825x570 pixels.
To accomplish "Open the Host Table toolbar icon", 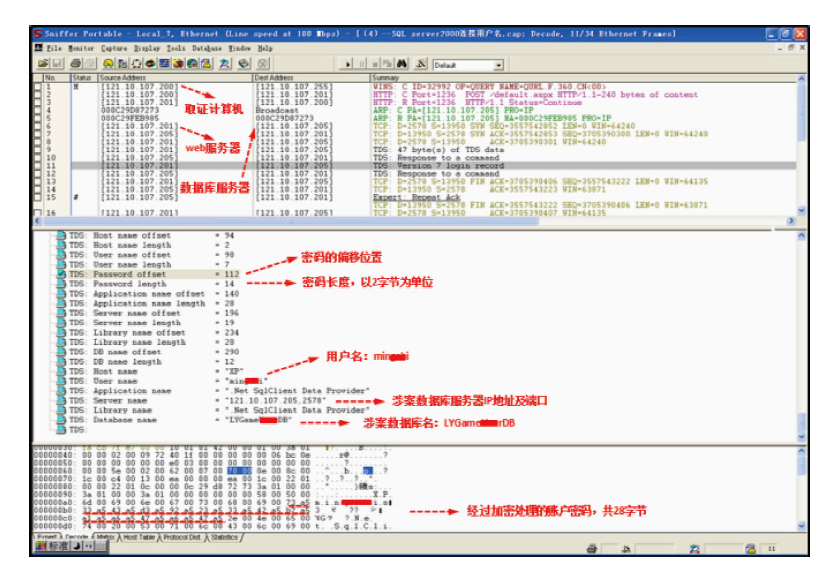I will (x=122, y=64).
